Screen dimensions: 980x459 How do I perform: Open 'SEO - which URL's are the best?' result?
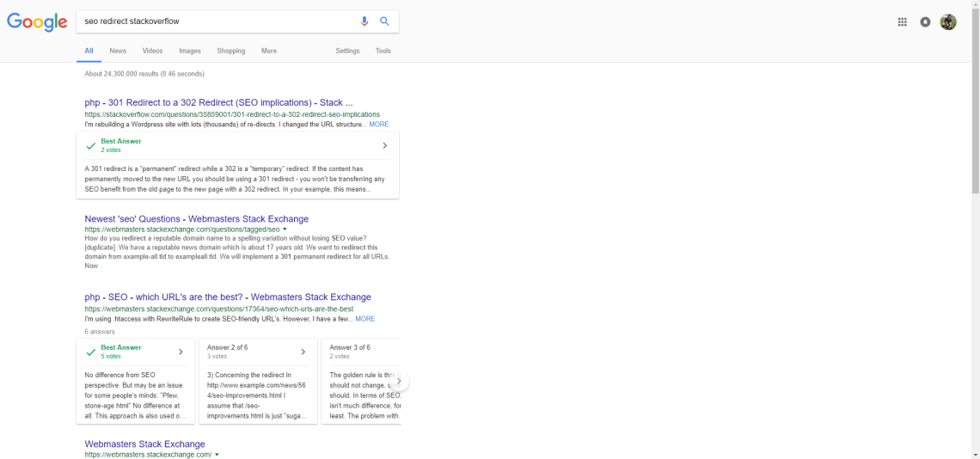coord(228,297)
